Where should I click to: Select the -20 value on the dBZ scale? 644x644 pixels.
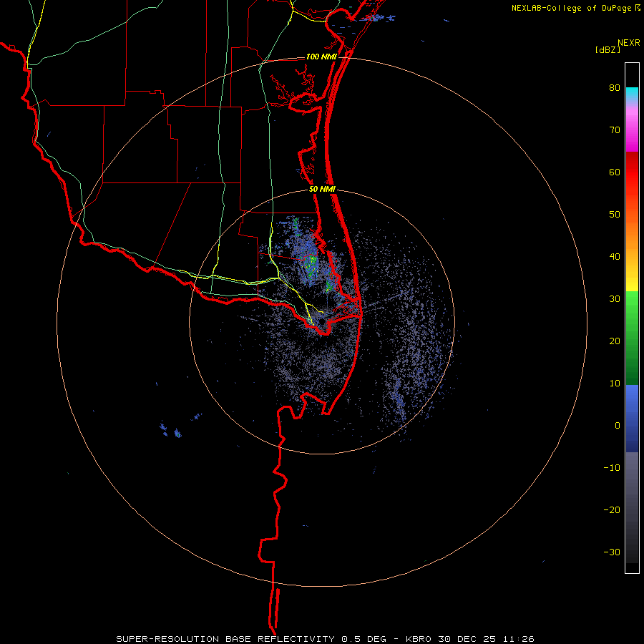[612, 510]
